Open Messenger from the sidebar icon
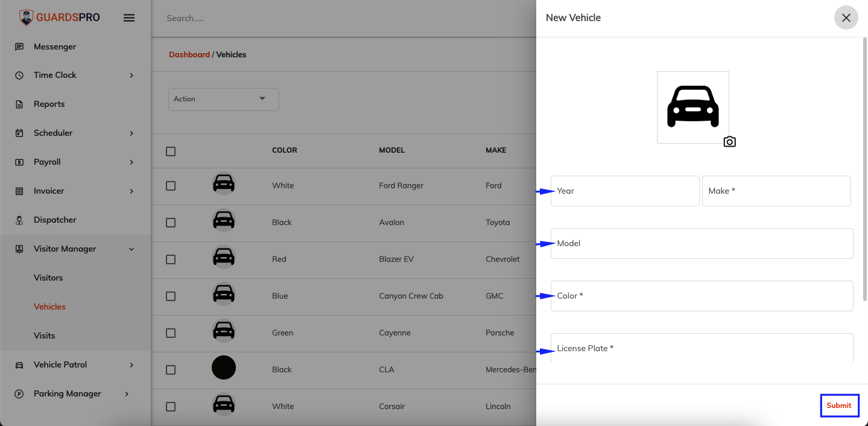 click(x=19, y=46)
